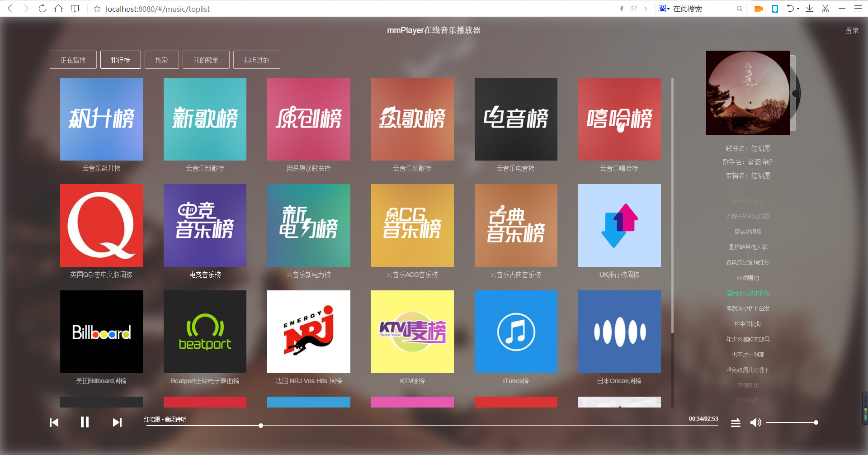This screenshot has width=868, height=455.
Task: Open the iTunes榜 music note cover
Action: pos(516,332)
